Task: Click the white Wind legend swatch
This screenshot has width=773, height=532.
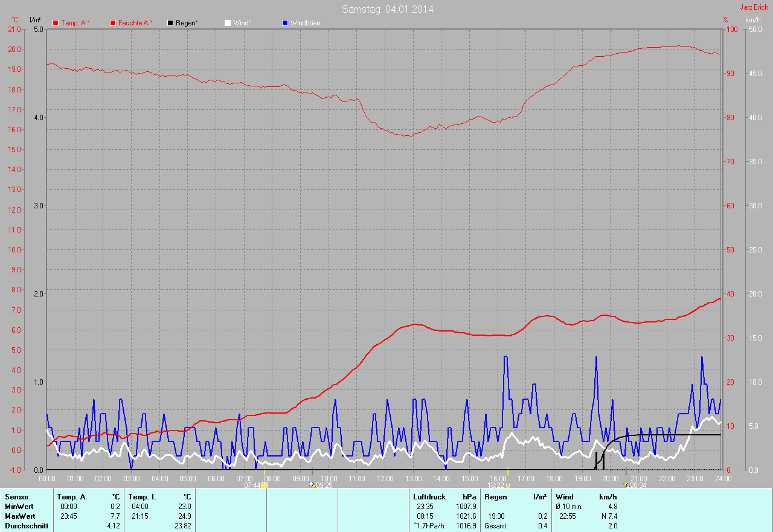Action: [228, 23]
